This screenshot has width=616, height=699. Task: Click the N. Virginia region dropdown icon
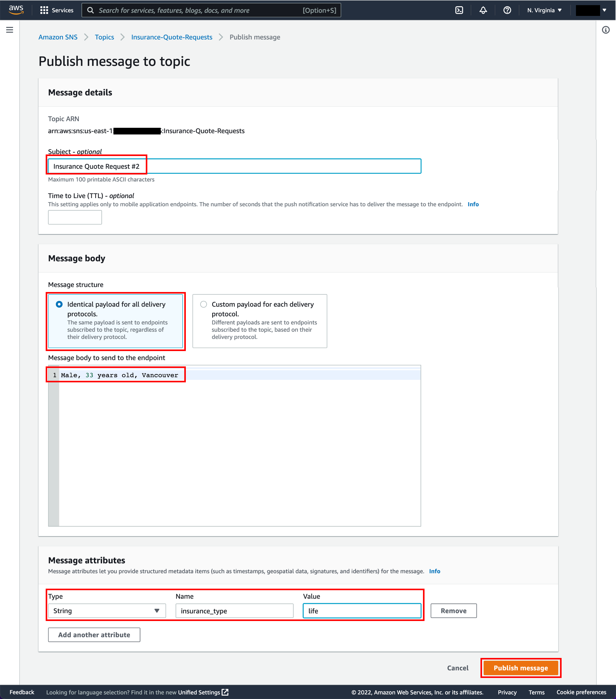coord(560,10)
